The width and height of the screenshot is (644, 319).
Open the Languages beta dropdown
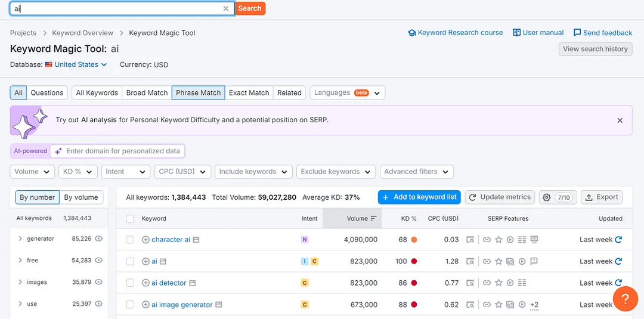click(x=348, y=93)
